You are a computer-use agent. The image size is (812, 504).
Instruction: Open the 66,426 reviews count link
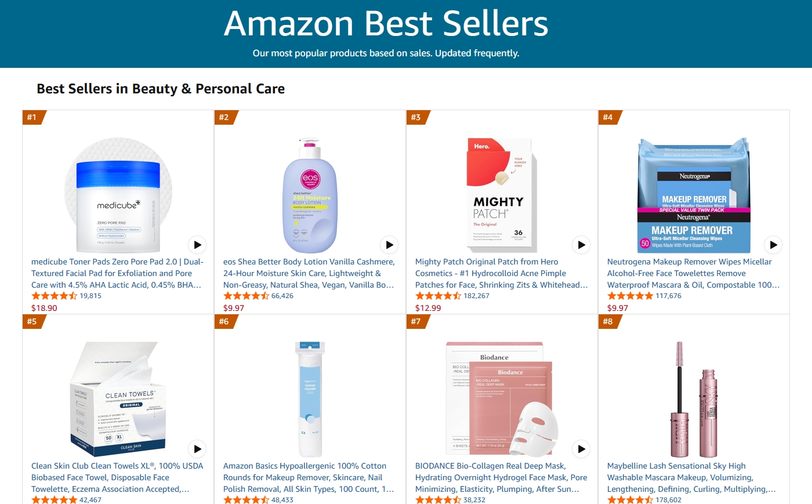tap(282, 296)
